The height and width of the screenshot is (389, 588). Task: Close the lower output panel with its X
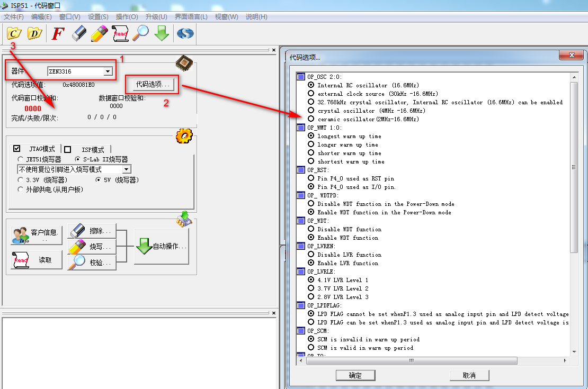[x=274, y=313]
